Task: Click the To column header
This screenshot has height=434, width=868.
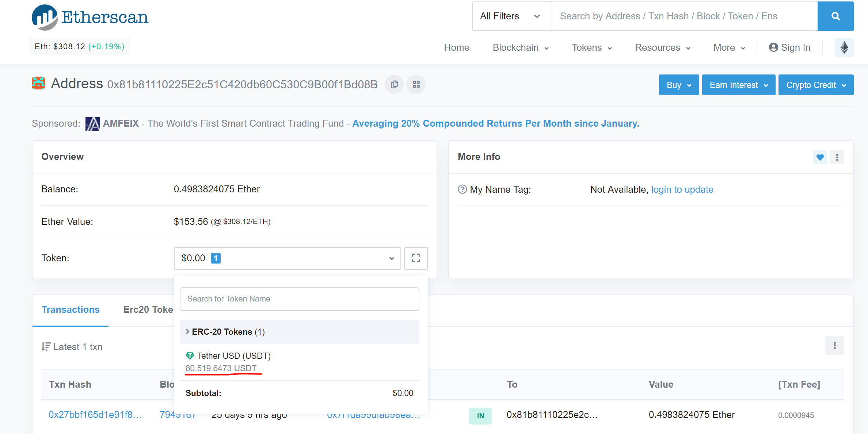Action: click(x=512, y=384)
